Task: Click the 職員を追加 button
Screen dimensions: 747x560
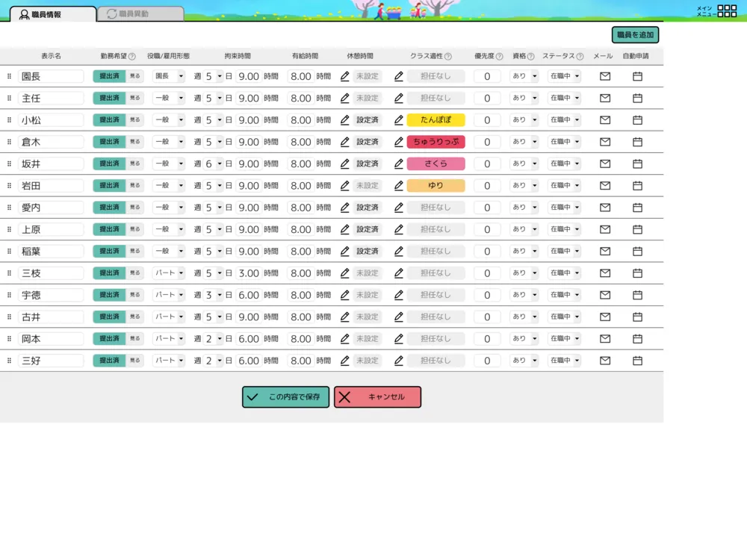Action: click(x=635, y=35)
